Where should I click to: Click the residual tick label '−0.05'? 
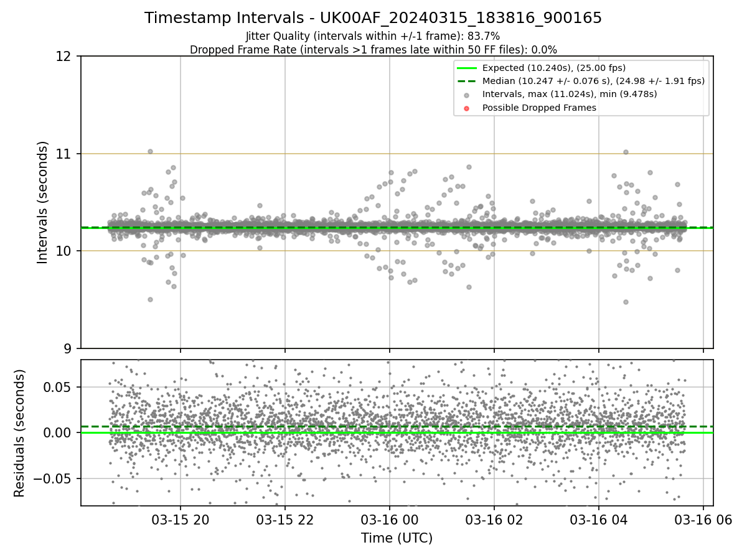pos(53,478)
